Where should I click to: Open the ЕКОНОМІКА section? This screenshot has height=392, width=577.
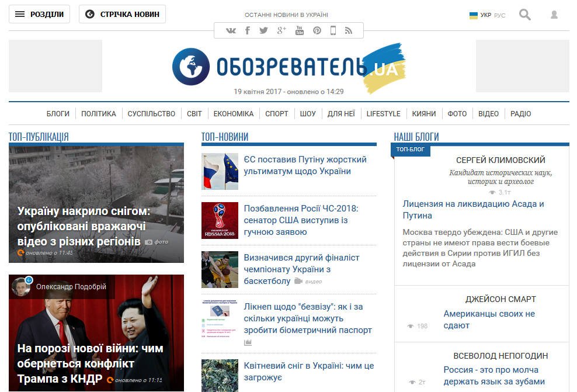(233, 114)
